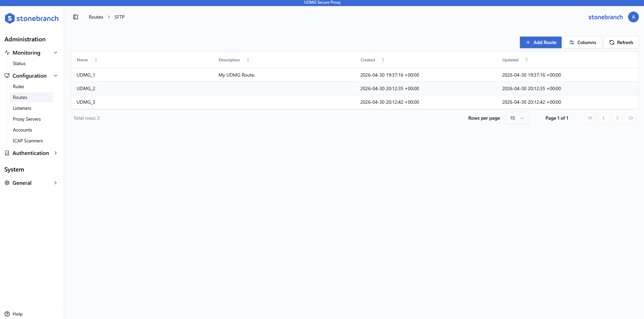Go to previous page of results
The image size is (644, 319).
point(604,118)
